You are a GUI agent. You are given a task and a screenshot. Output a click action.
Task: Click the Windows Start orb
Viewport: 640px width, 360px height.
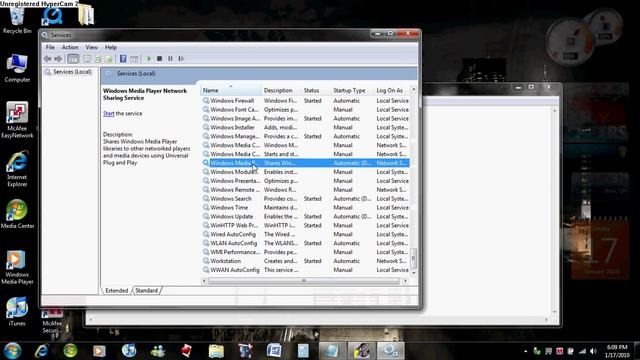click(13, 351)
